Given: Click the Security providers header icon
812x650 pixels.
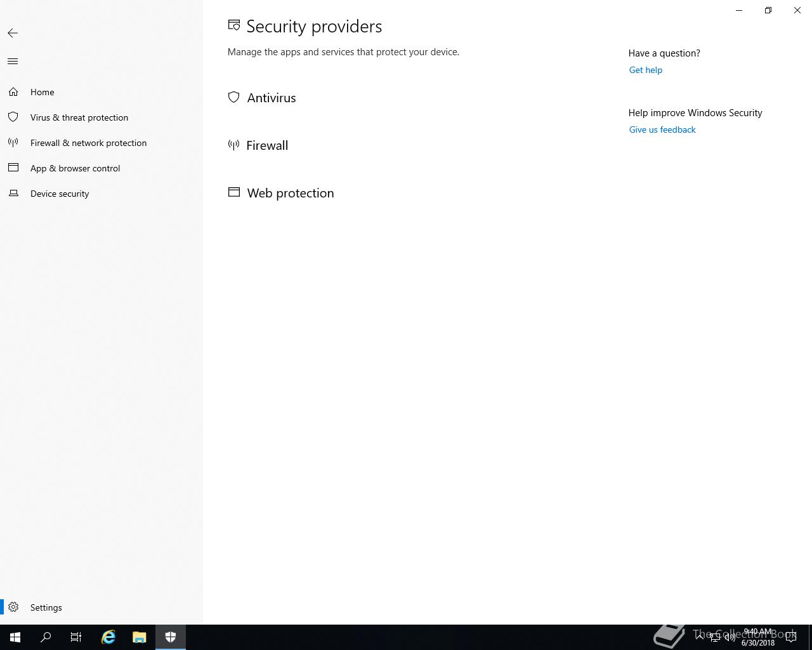Looking at the screenshot, I should coord(234,25).
